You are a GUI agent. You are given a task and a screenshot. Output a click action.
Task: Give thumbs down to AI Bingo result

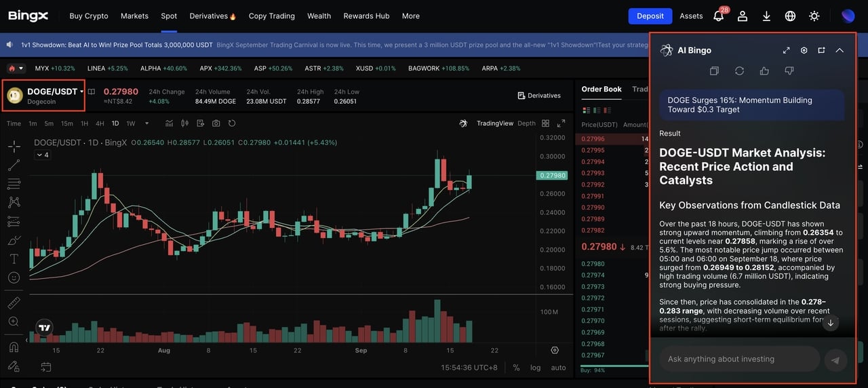point(789,71)
